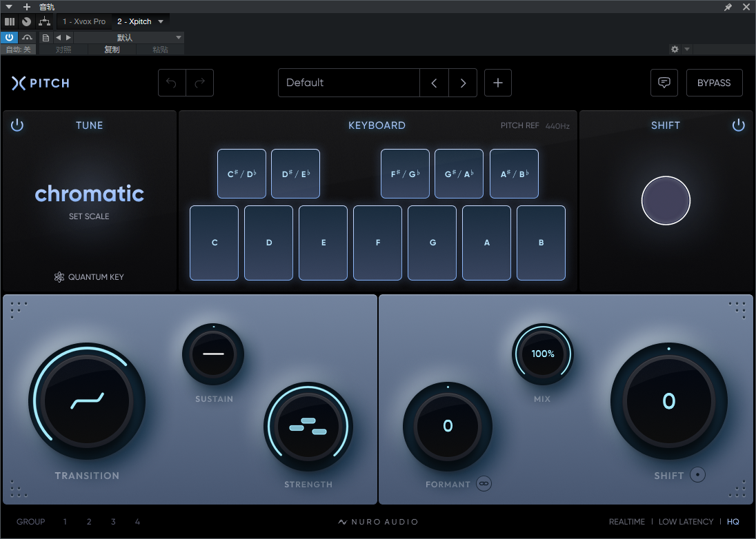Toggle the F keyboard key
Screen dimensions: 756x539
coord(377,243)
